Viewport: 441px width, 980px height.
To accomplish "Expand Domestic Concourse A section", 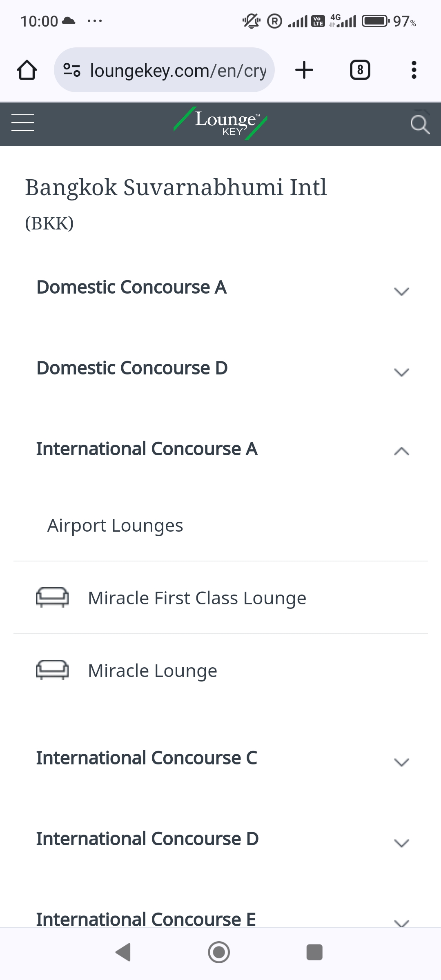I will 401,291.
